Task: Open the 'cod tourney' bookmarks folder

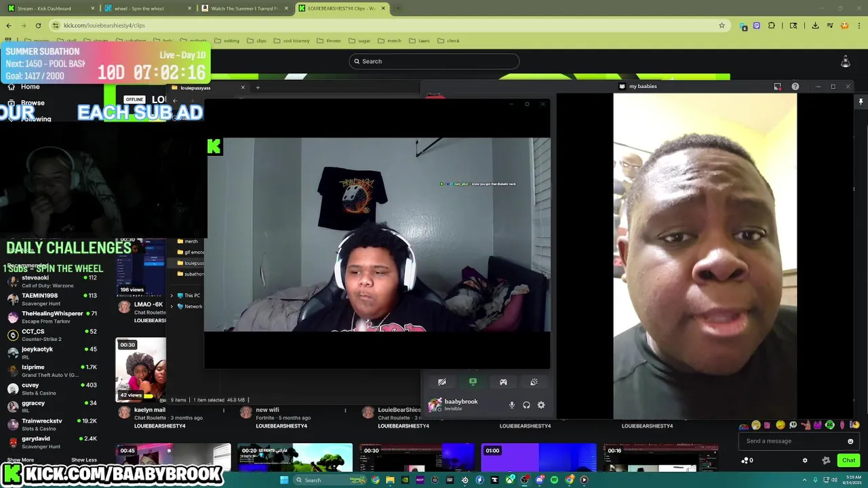Action: pyautogui.click(x=292, y=41)
